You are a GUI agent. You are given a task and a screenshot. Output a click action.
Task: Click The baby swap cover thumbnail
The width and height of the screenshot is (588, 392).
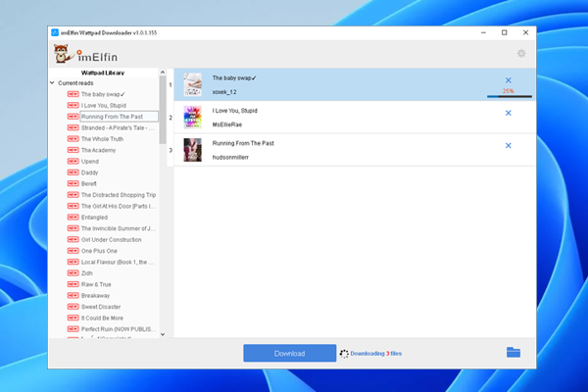pos(192,84)
